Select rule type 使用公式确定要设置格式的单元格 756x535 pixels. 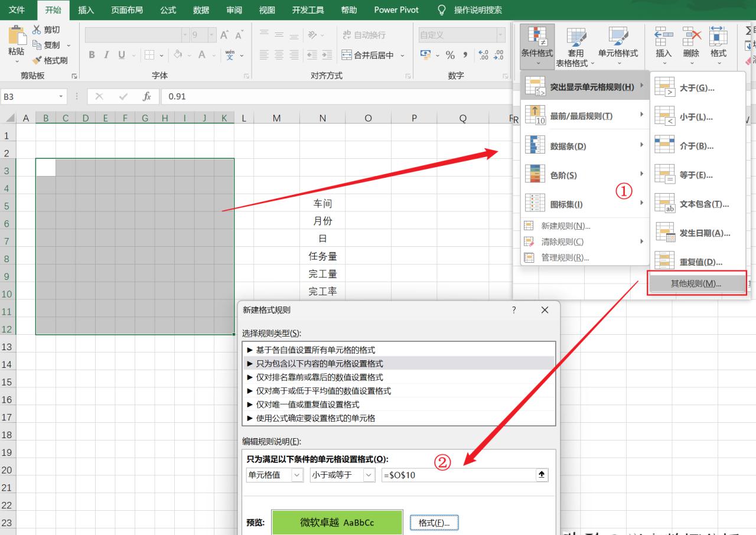[x=399, y=418]
